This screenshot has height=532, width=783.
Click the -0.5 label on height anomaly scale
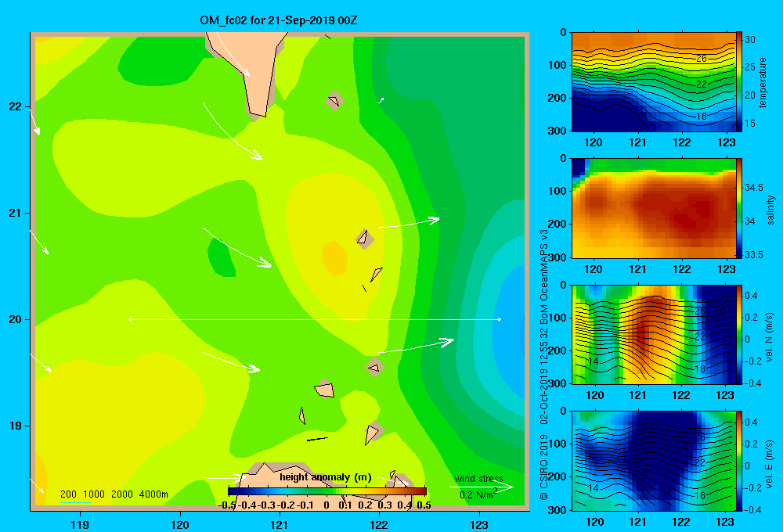pos(227,505)
